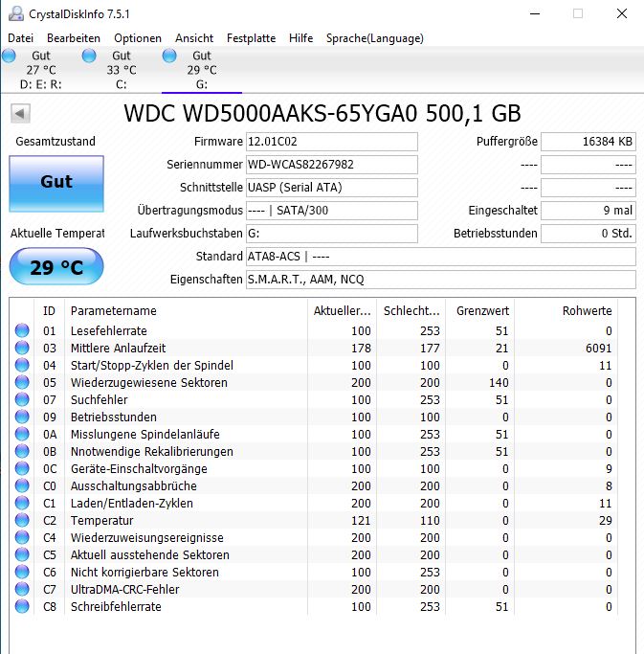Select the UltraDMA-CRC-Fehler parameter name

point(124,589)
